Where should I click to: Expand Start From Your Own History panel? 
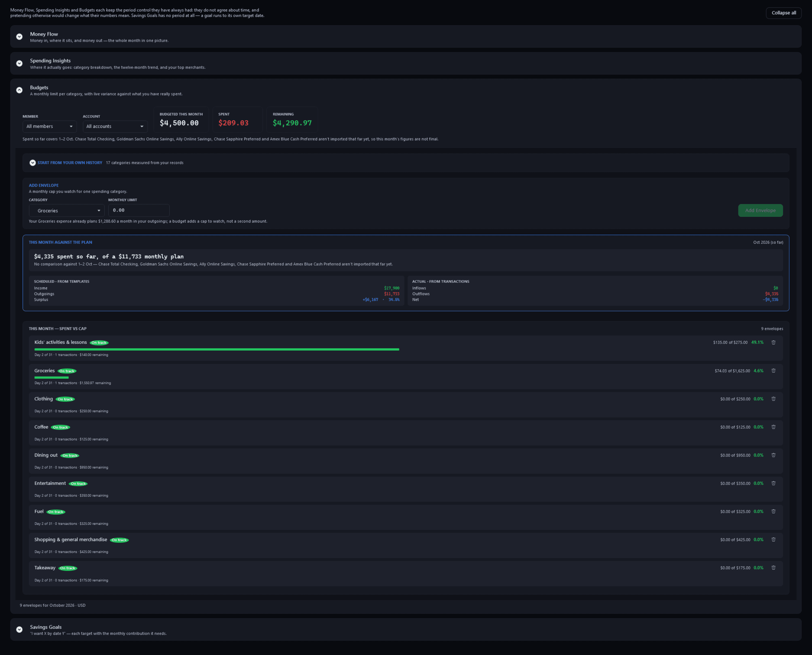tap(33, 163)
